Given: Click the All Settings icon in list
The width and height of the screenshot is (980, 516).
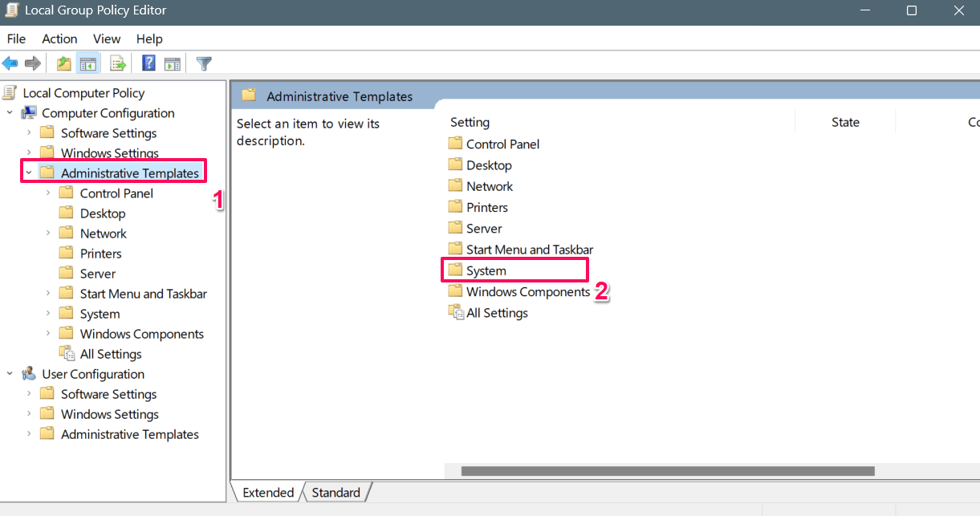Looking at the screenshot, I should (x=455, y=312).
